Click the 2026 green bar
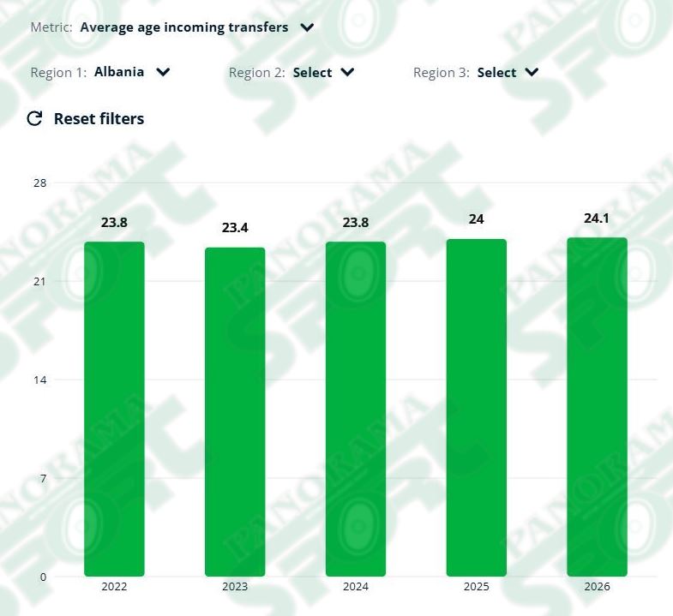673x616 pixels. pyautogui.click(x=597, y=407)
